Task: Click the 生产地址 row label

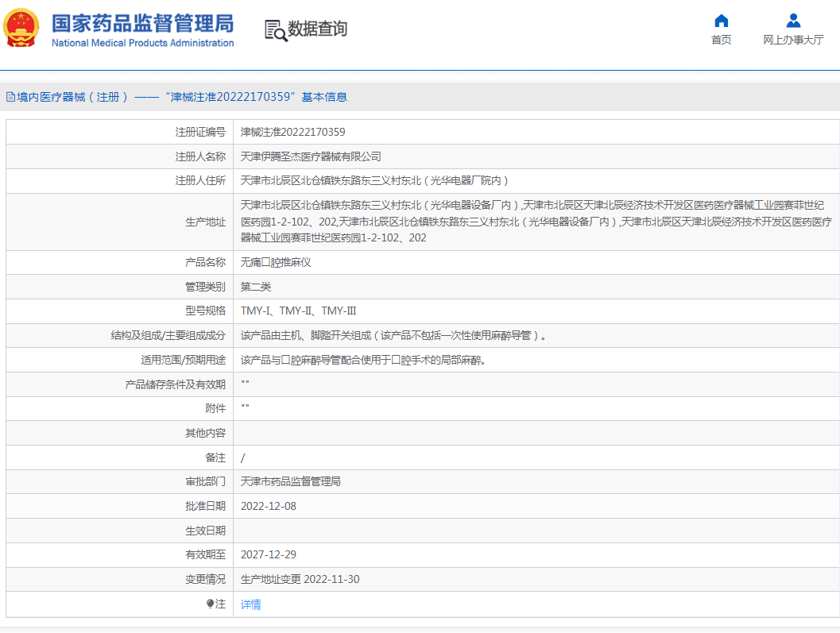Action: (206, 222)
